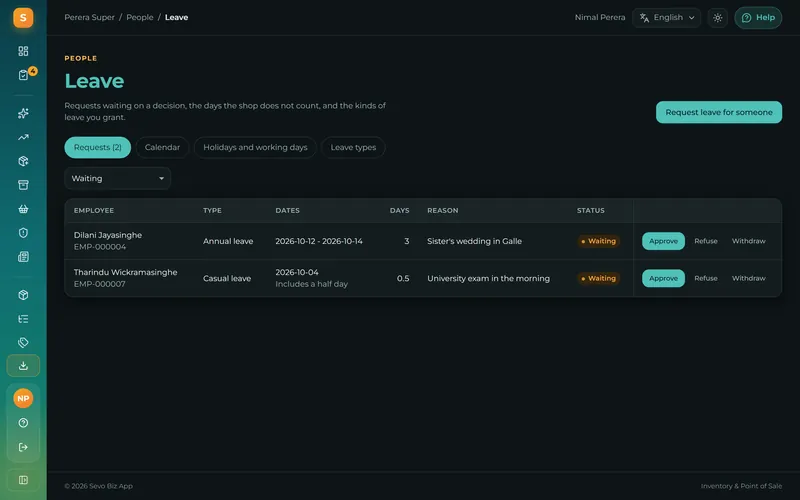Open the trending chart icon in sidebar
Image resolution: width=800 pixels, height=500 pixels.
pos(23,137)
